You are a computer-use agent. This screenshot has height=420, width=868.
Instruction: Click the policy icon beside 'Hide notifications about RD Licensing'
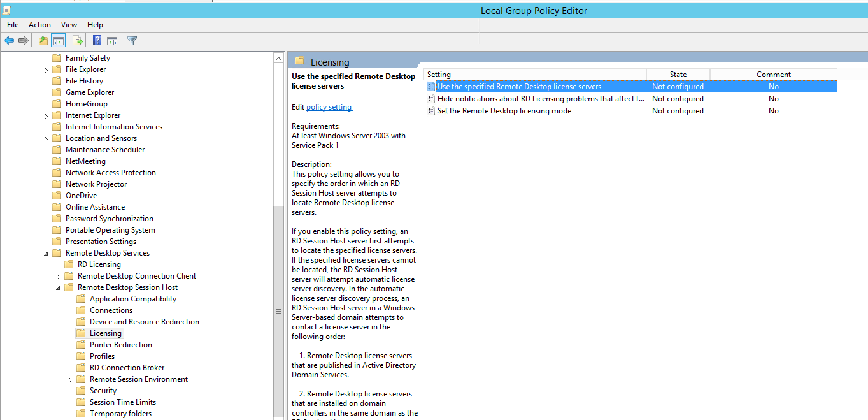[431, 99]
